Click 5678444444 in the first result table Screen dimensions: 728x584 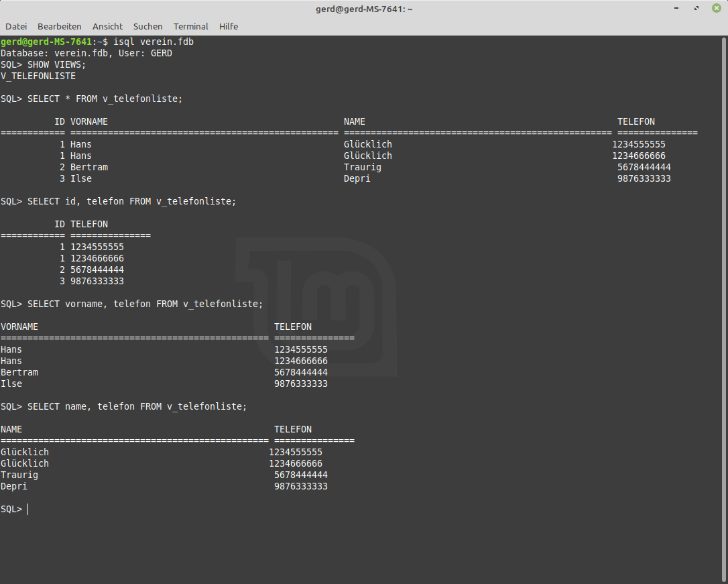(x=644, y=167)
